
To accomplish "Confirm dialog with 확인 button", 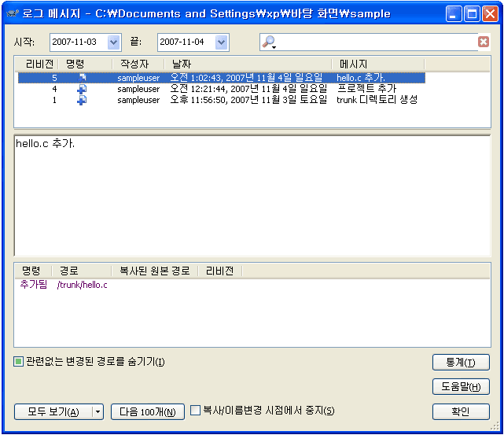I will [461, 411].
